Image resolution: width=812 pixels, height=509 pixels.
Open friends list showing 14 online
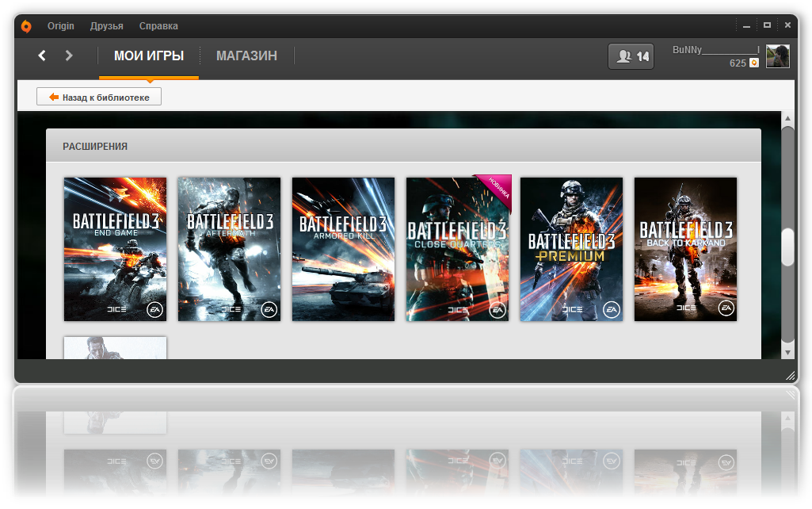pyautogui.click(x=631, y=56)
